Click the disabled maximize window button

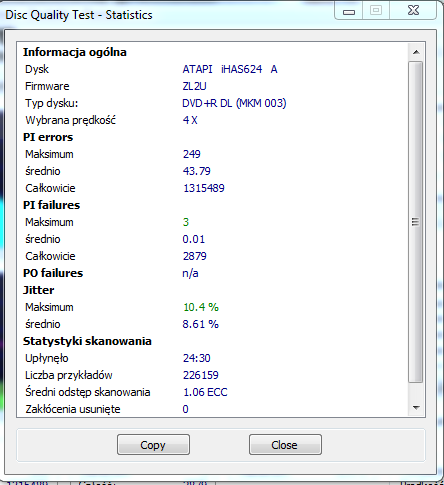[376, 11]
